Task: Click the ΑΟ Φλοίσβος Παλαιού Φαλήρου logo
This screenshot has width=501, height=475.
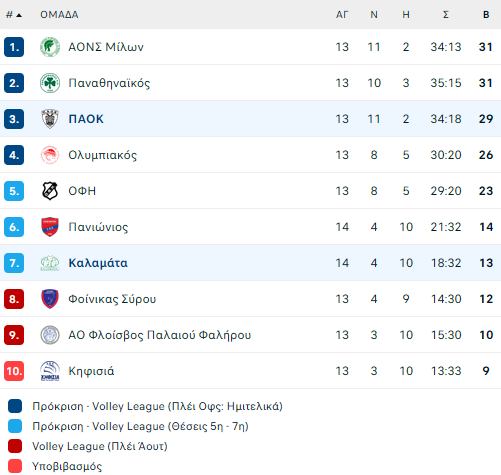Action: pyautogui.click(x=50, y=335)
